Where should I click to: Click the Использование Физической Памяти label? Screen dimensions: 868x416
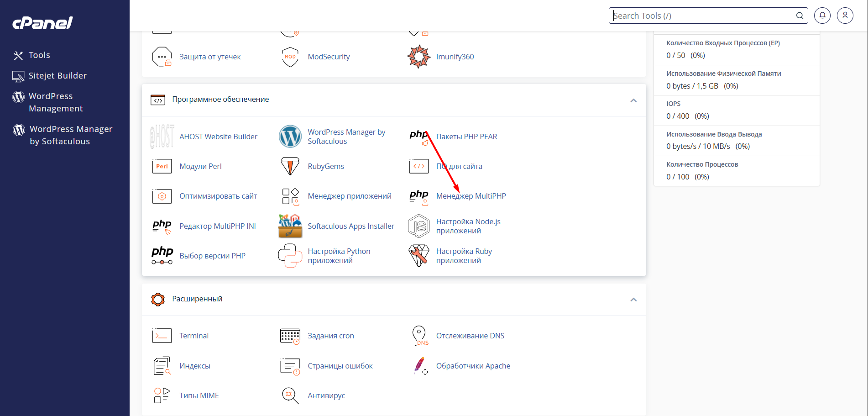[723, 74]
